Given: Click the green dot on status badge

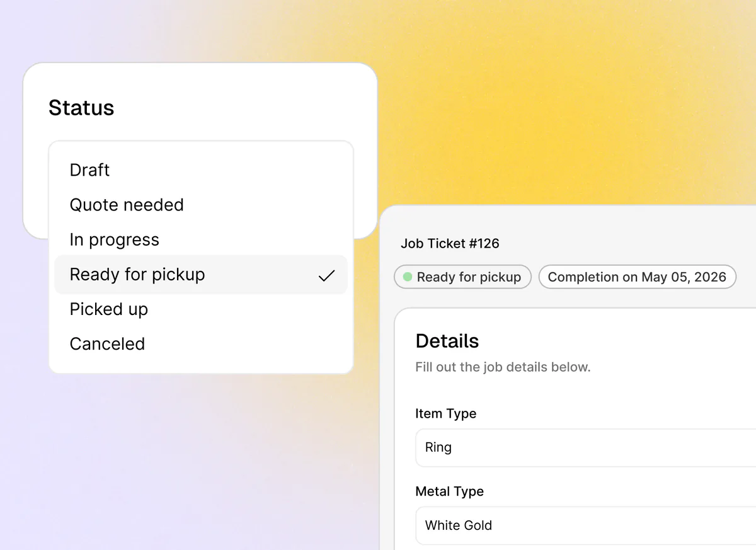Looking at the screenshot, I should (x=408, y=277).
